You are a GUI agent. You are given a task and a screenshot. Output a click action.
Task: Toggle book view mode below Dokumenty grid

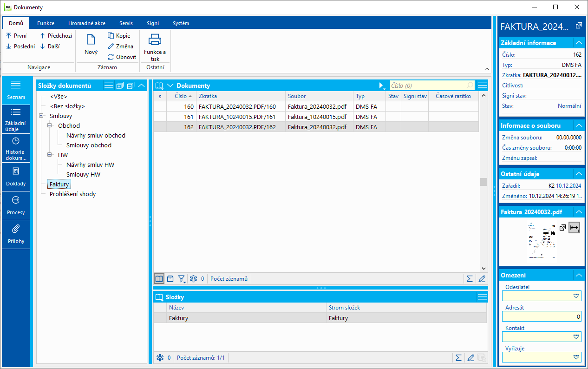159,279
